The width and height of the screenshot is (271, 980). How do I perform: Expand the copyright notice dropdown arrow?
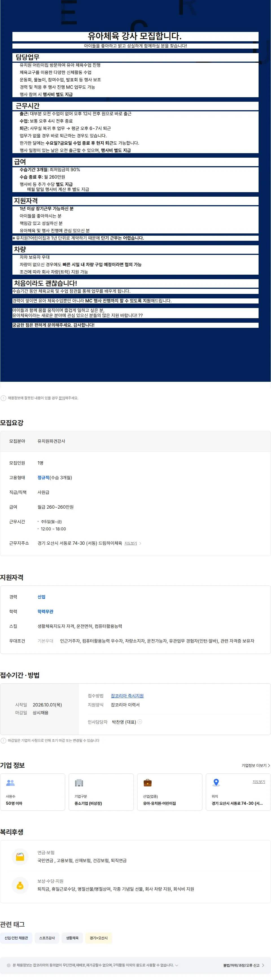pos(177,965)
